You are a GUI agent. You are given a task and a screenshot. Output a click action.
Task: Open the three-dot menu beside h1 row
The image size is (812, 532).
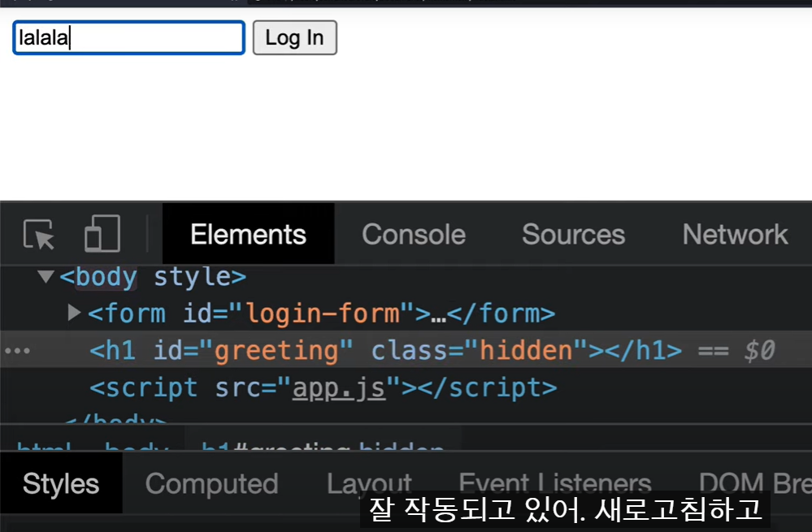(18, 351)
